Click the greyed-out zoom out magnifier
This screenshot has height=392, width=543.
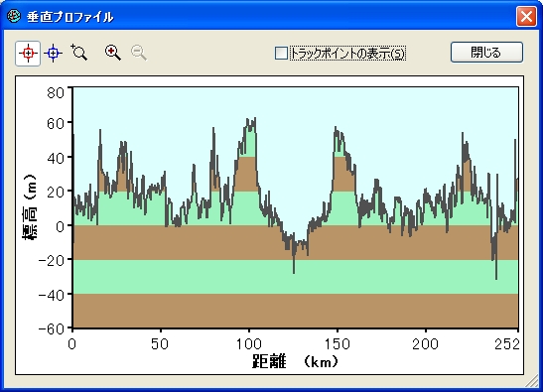point(139,53)
